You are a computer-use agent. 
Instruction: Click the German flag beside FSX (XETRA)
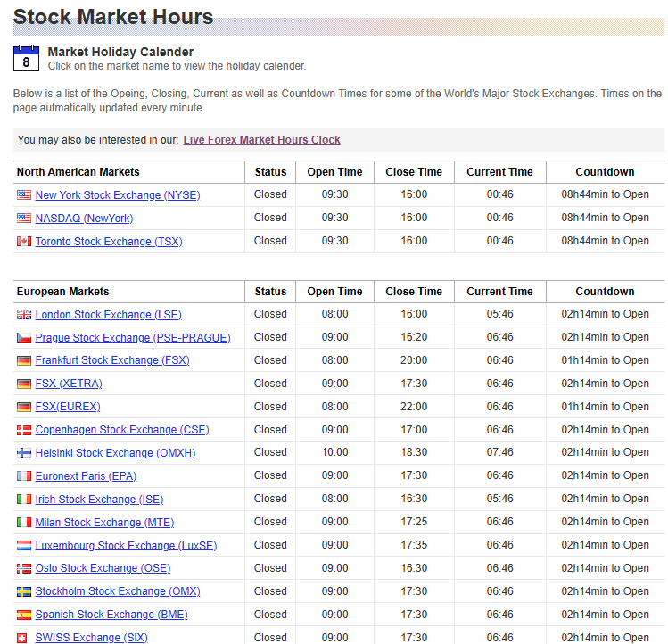24,384
